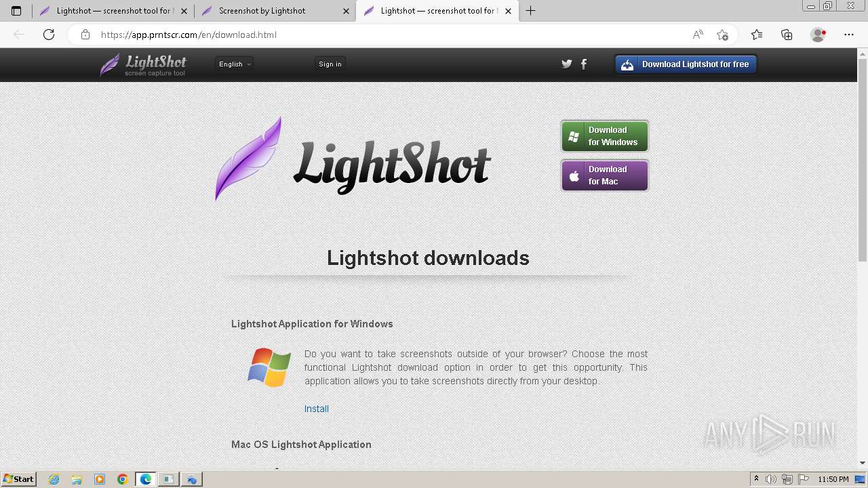Switch to Microsoft Edge taskbar icon
The image size is (868, 488).
coord(146,479)
